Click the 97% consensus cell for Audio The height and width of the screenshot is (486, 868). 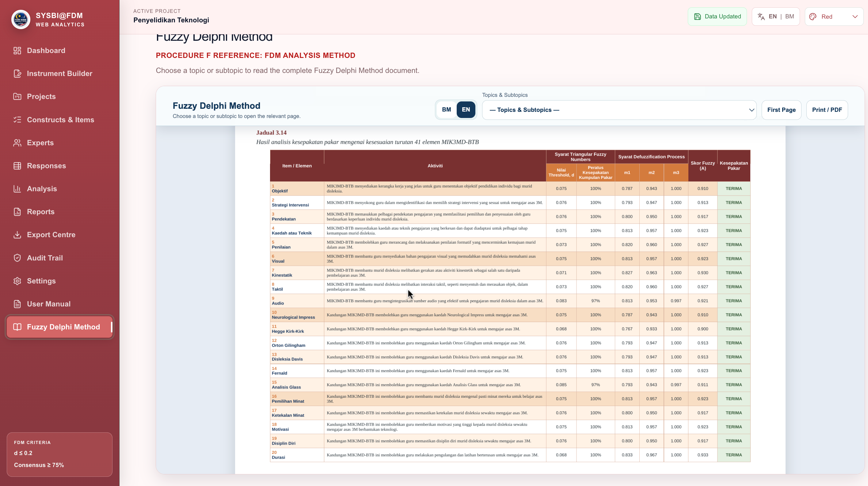click(596, 301)
